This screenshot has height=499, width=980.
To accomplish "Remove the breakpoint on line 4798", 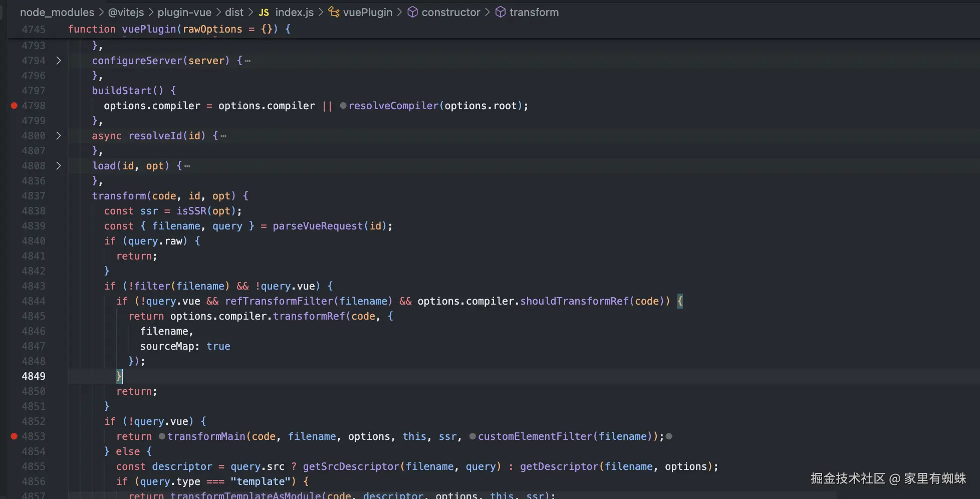I will coord(14,106).
